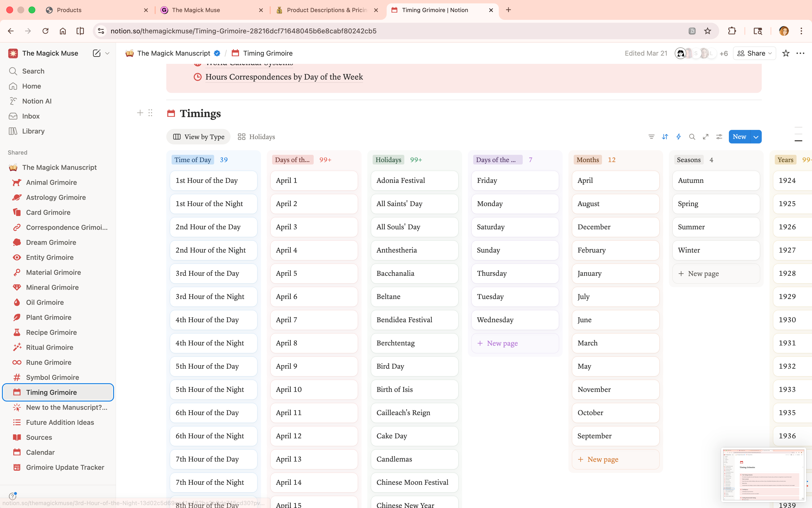Click the page outline lines indicator

798,134
